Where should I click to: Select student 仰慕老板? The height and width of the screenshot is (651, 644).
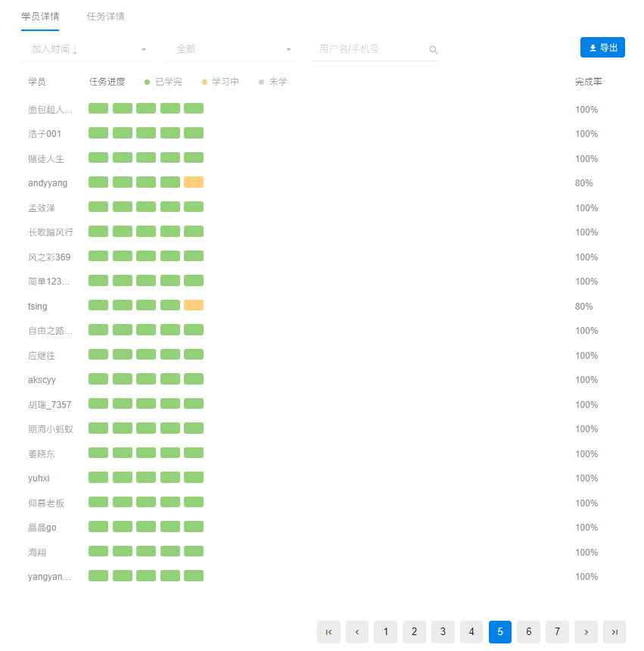pos(46,503)
